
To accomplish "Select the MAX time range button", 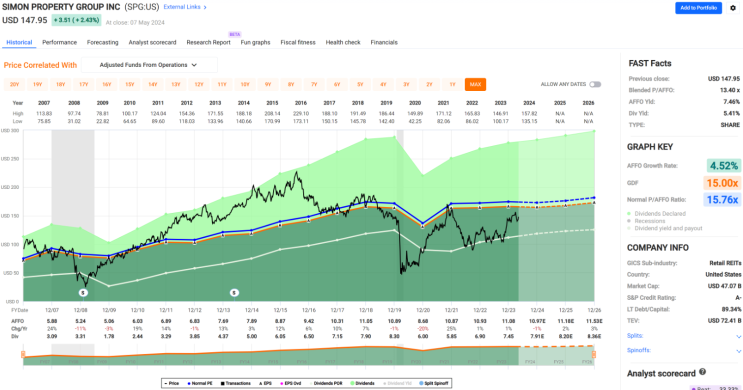I will 475,84.
